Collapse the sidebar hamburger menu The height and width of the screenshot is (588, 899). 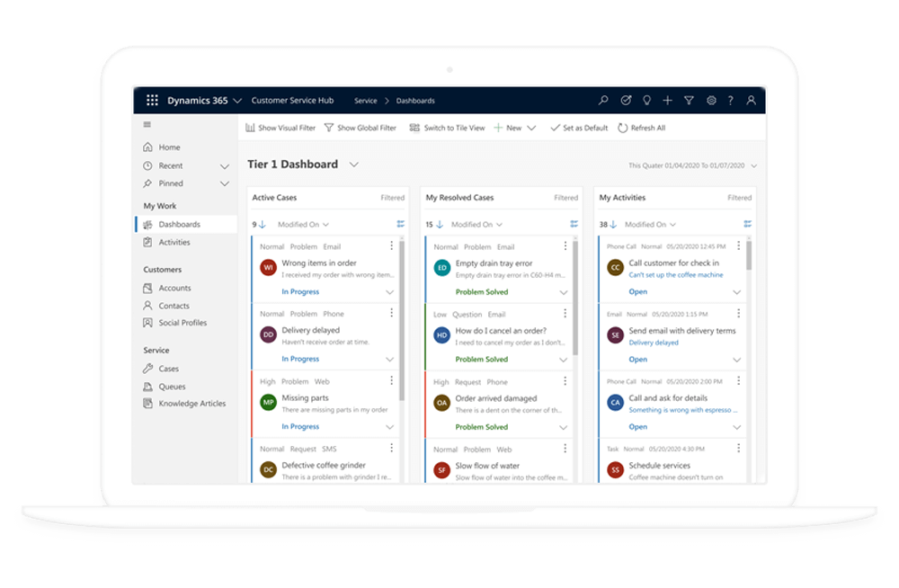(147, 124)
